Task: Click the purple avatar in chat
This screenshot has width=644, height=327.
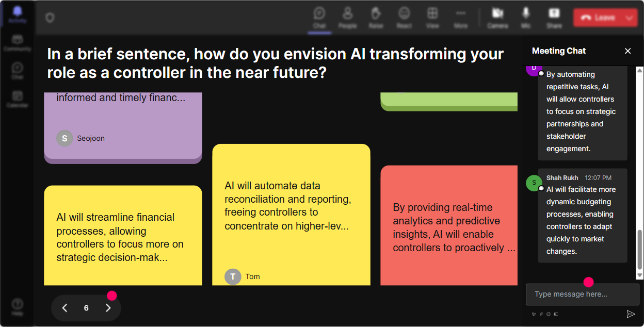Action: click(534, 71)
